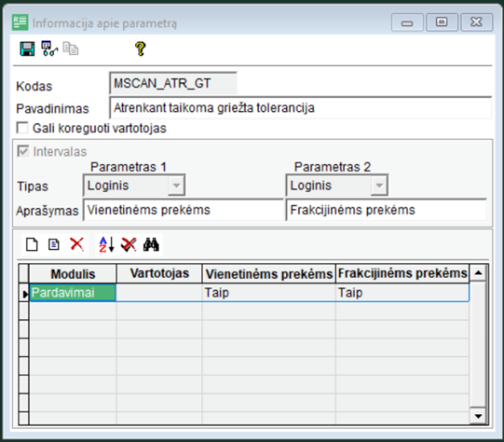
Task: Select the Pardavimai module cell
Action: [x=73, y=293]
